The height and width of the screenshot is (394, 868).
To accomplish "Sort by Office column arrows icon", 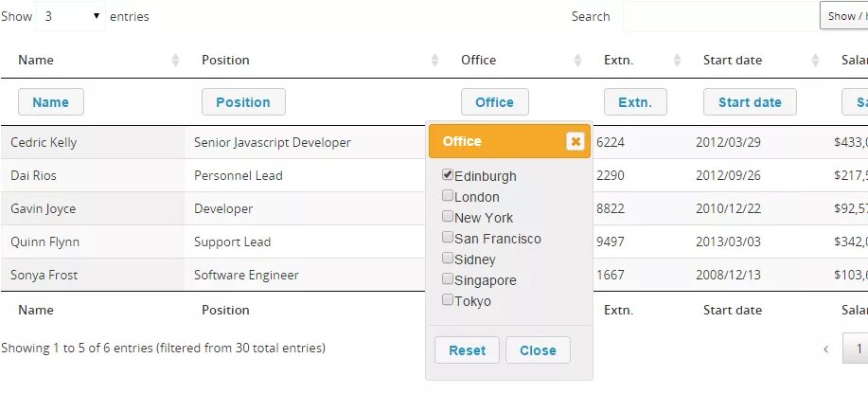I will 577,60.
